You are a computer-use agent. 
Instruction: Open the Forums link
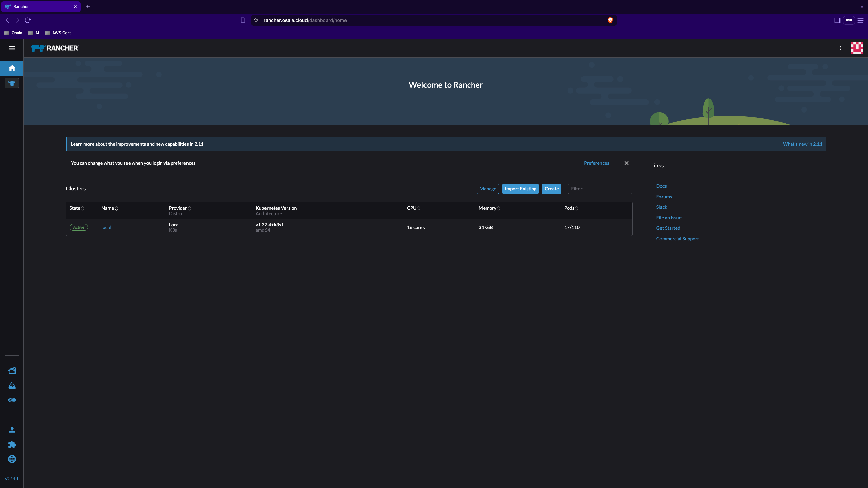click(x=664, y=197)
